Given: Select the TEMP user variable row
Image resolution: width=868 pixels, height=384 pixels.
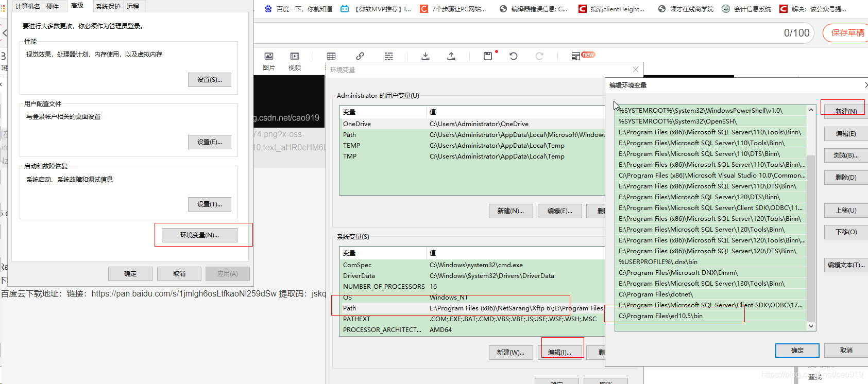Looking at the screenshot, I should pos(472,146).
